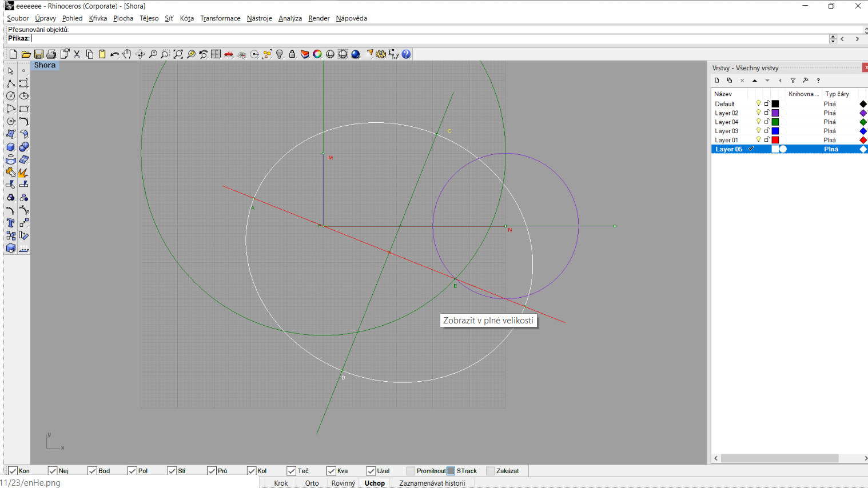Open the Render menu
This screenshot has width=868, height=488.
tap(318, 18)
